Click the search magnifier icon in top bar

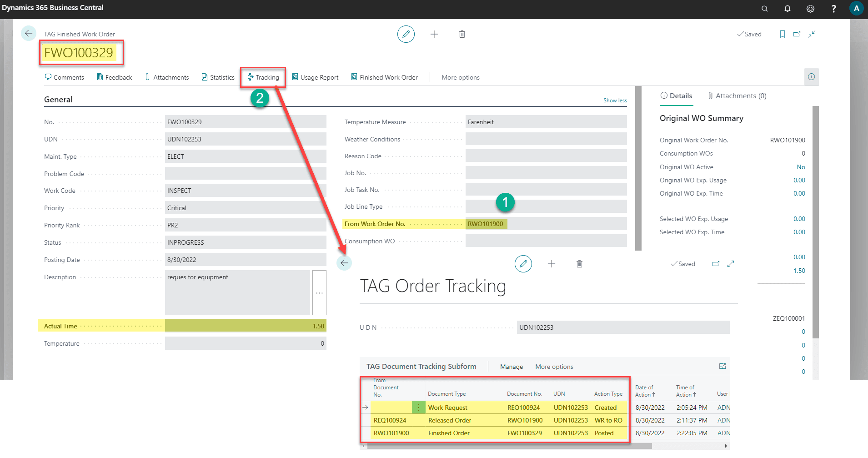765,9
